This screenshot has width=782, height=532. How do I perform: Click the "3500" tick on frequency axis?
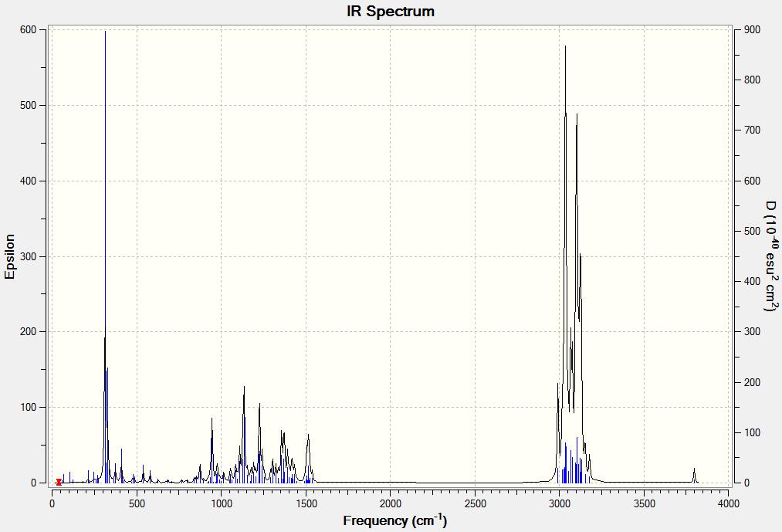tap(645, 504)
